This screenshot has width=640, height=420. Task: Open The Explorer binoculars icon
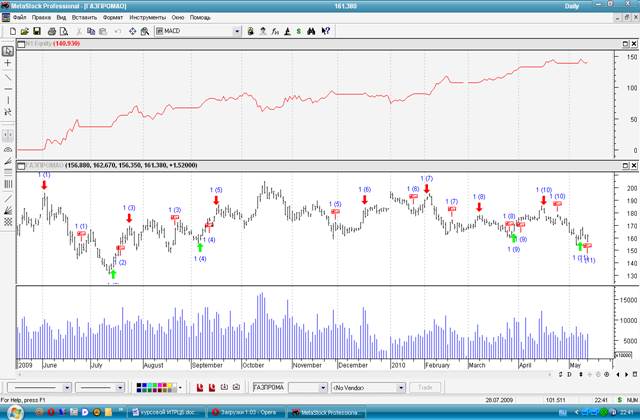(311, 31)
